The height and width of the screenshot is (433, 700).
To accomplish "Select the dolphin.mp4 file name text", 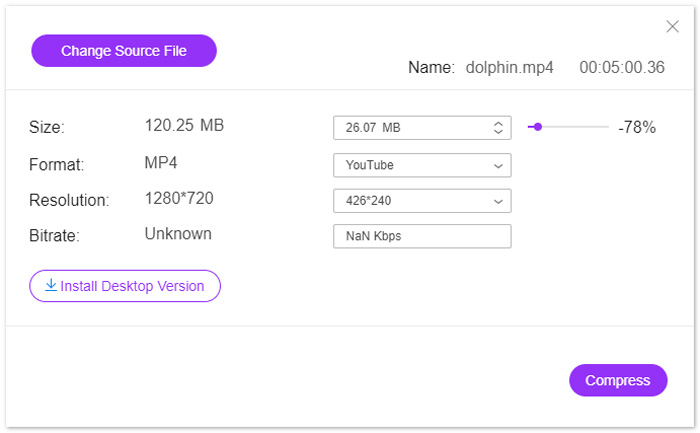I will pyautogui.click(x=509, y=67).
